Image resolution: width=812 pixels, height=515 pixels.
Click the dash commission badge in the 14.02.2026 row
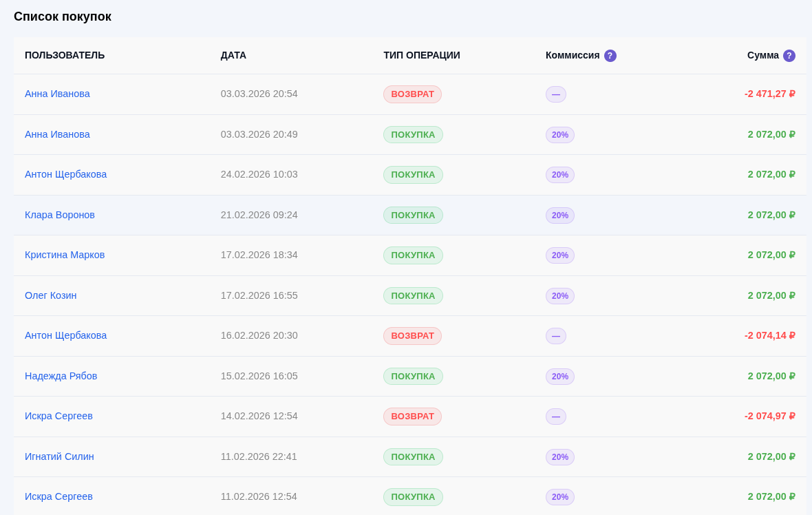click(x=555, y=417)
